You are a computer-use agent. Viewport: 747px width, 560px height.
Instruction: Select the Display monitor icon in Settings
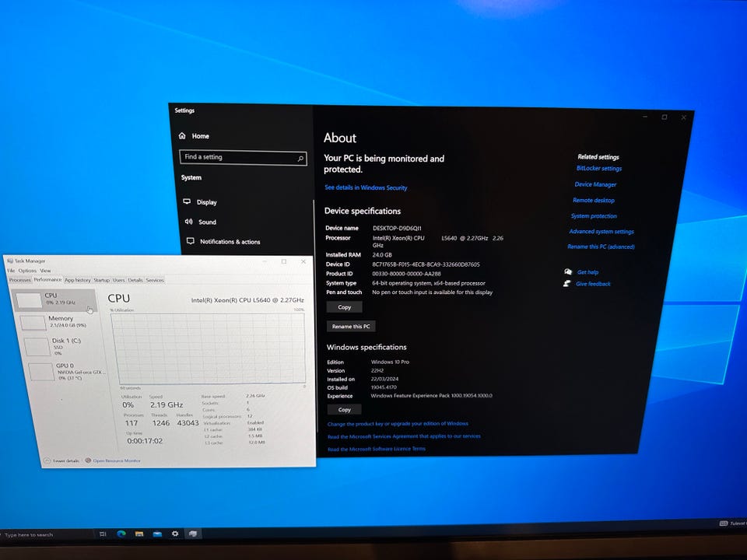pyautogui.click(x=187, y=201)
